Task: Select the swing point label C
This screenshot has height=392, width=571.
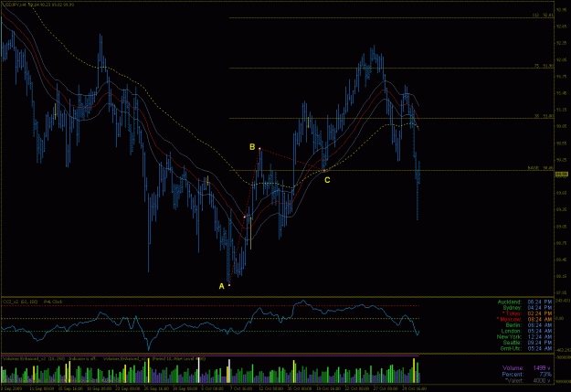Action: 327,180
